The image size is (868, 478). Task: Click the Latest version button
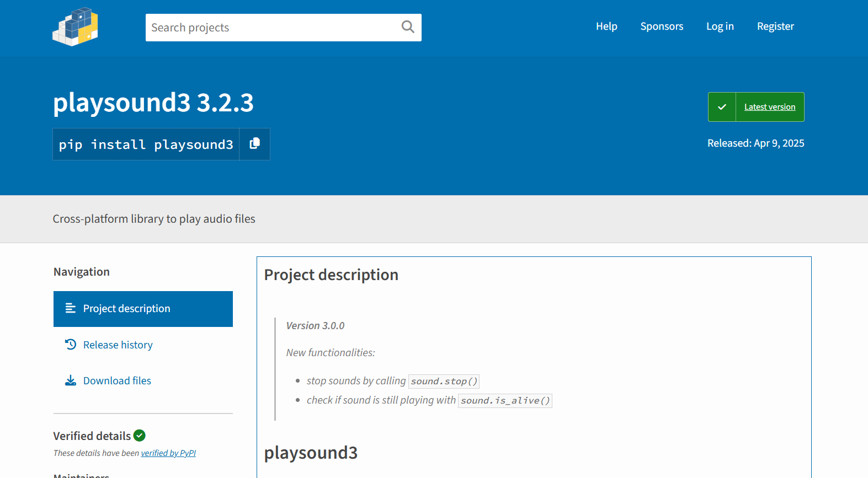(769, 107)
